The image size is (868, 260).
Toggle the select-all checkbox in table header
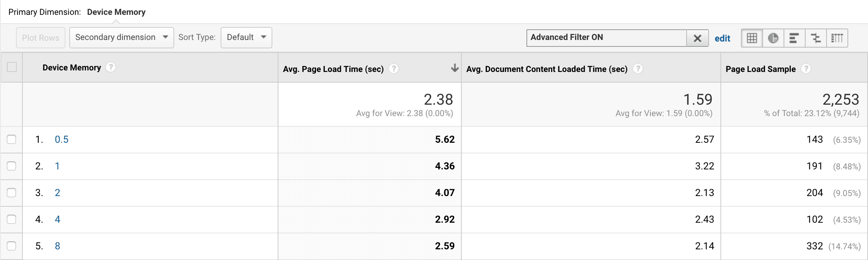pos(12,67)
